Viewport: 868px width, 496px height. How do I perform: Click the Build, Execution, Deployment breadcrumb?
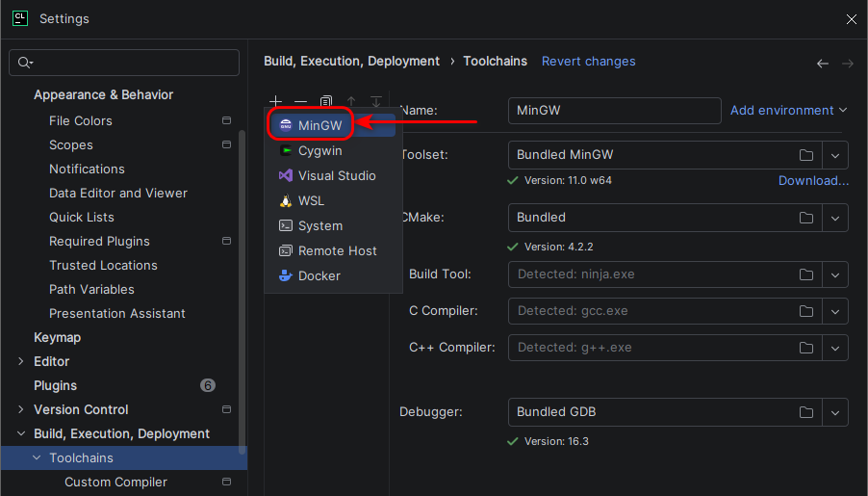351,62
